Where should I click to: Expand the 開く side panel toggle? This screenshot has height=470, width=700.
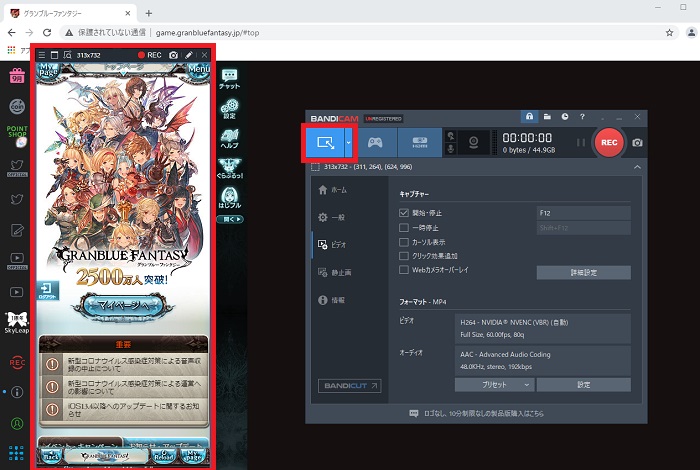[x=229, y=219]
